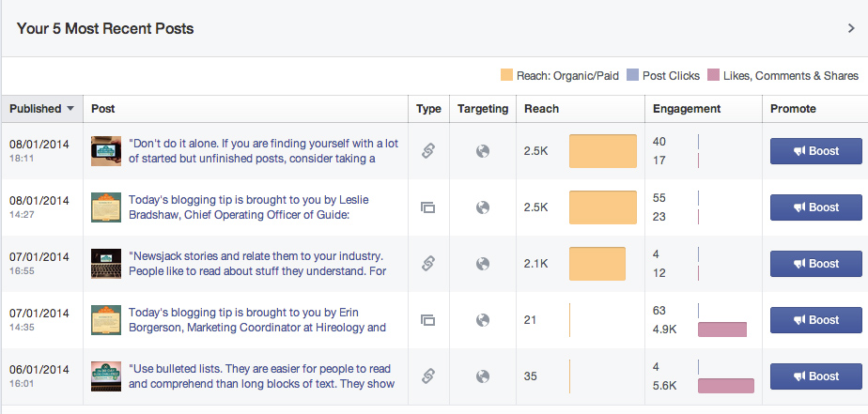This screenshot has width=868, height=414.
Task: Click the photo type icon for Erin Borgerson post
Action: click(428, 320)
